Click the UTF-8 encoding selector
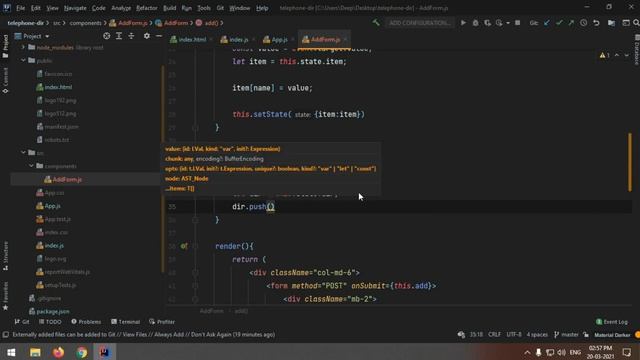Viewport: 640px width, 360px height. coord(514,334)
